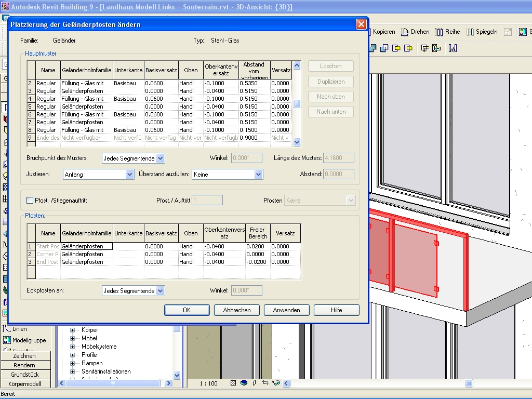Click the wall joins corner icon

424,48
